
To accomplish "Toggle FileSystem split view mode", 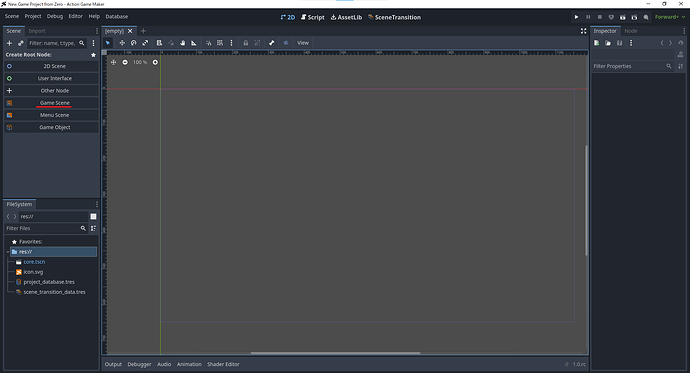I will point(93,216).
